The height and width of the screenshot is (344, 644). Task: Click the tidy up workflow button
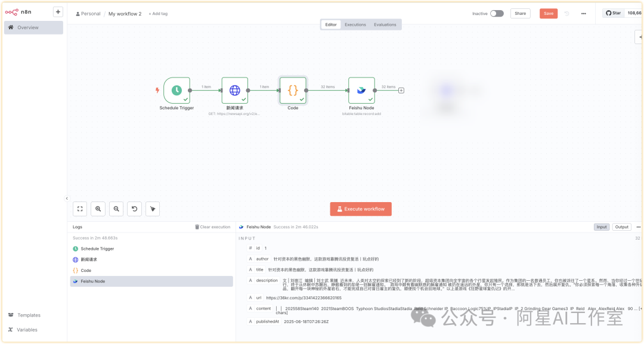point(153,209)
